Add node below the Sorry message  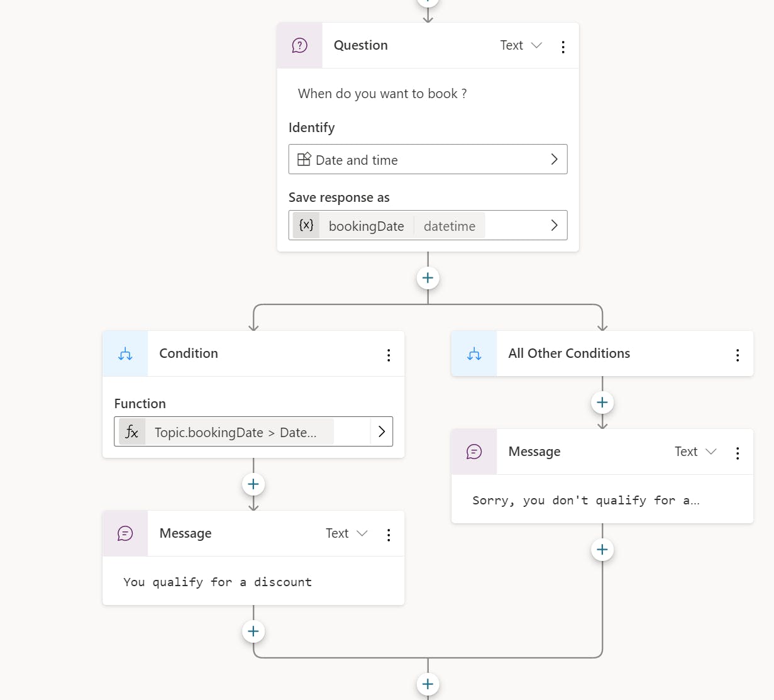602,550
